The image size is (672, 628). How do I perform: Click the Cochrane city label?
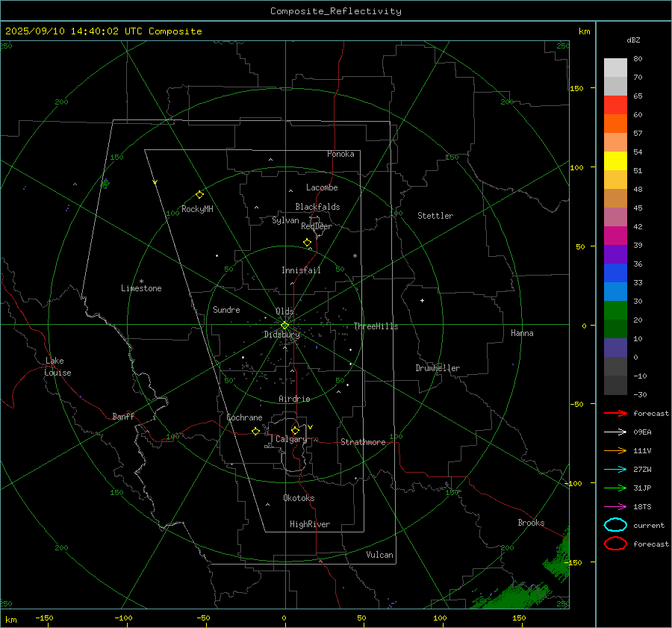(244, 417)
